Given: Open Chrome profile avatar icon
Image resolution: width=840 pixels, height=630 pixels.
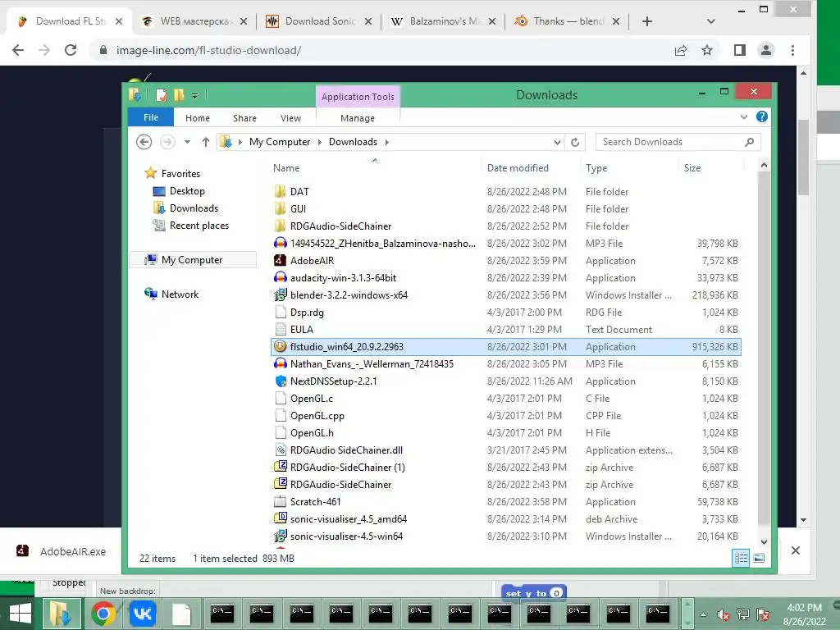Looking at the screenshot, I should pos(766,50).
